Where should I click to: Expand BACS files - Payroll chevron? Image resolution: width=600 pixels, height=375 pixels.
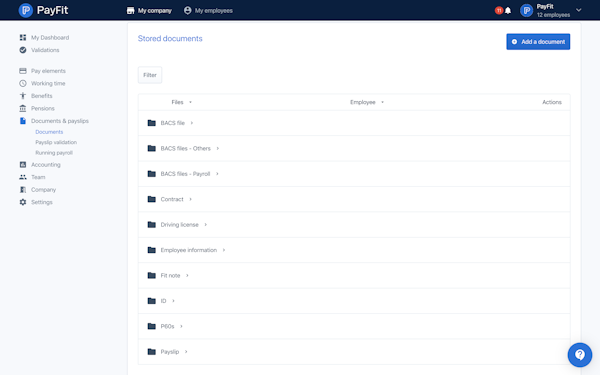(x=217, y=174)
